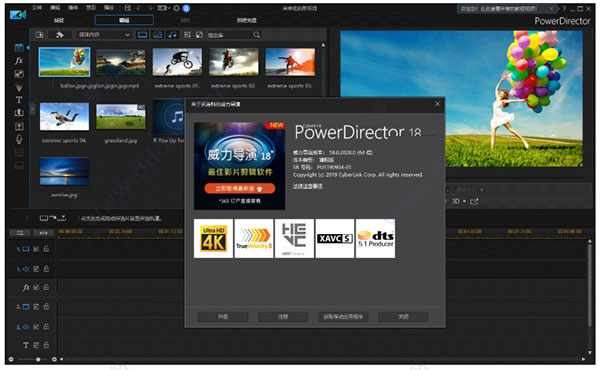
Task: Open the media content filter dropdown
Action: [104, 35]
